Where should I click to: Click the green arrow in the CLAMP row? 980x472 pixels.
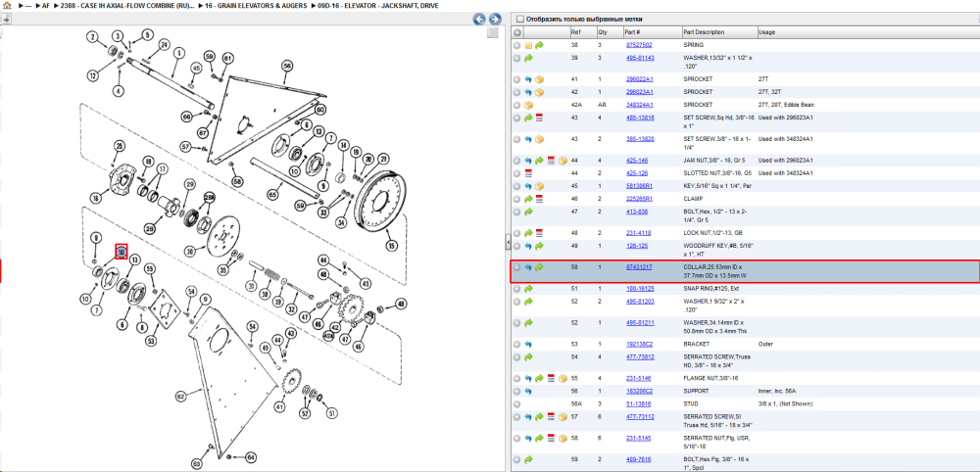tap(528, 199)
